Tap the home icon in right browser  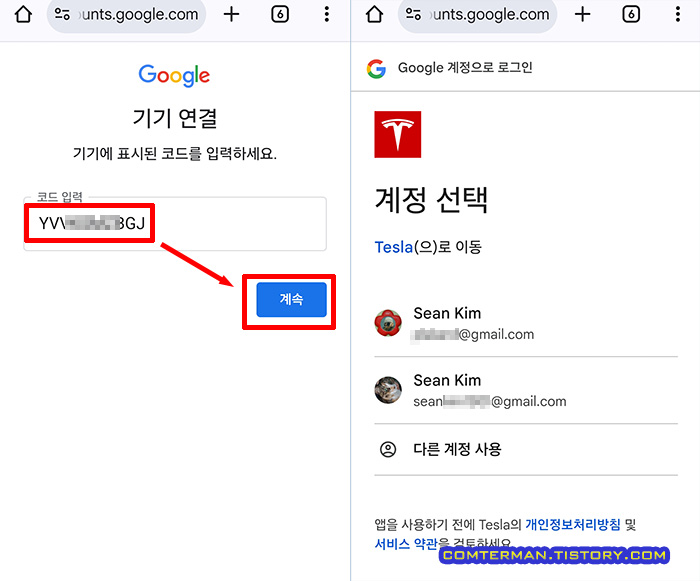pyautogui.click(x=374, y=14)
